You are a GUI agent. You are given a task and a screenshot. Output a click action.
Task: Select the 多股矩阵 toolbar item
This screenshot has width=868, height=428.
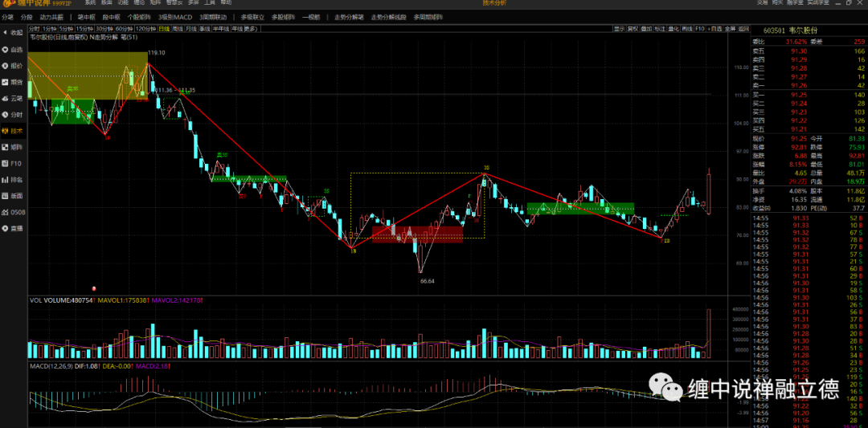(x=284, y=17)
